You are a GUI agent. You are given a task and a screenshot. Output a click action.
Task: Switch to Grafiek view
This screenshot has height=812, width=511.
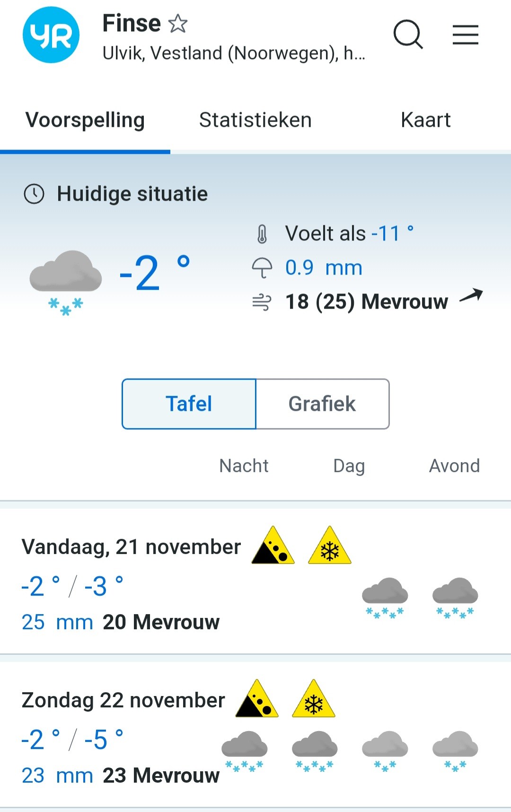click(x=322, y=404)
